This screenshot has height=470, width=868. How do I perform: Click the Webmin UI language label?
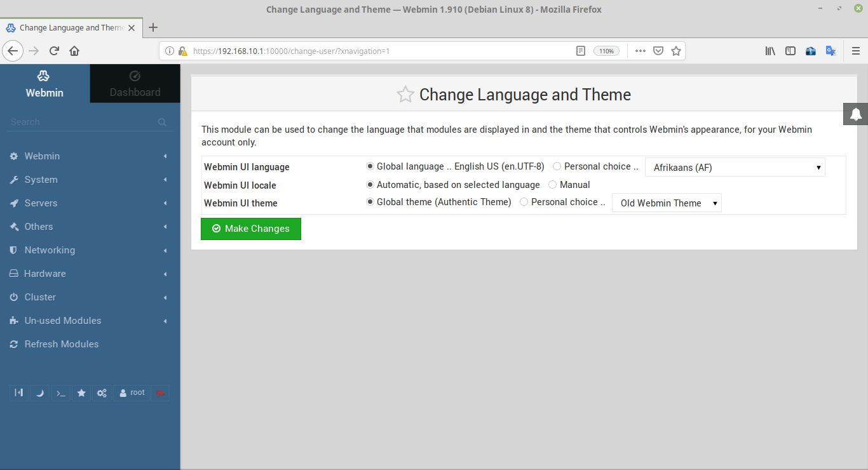[x=247, y=167]
